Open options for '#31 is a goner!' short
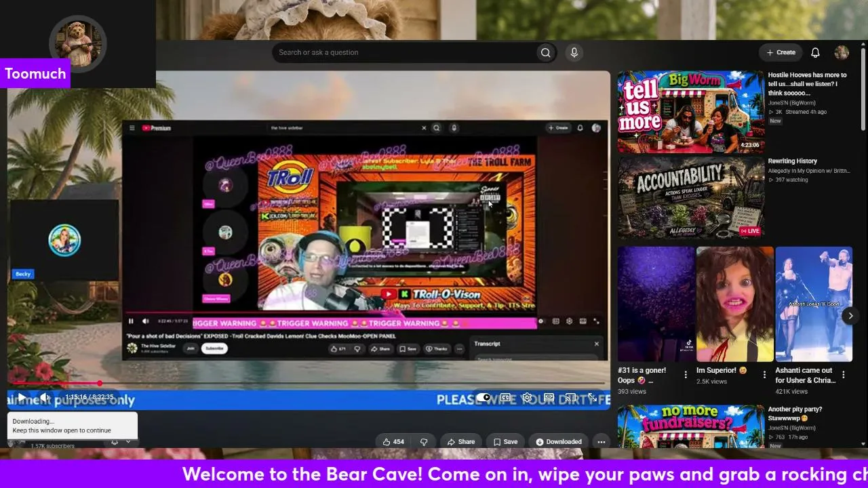 686,375
